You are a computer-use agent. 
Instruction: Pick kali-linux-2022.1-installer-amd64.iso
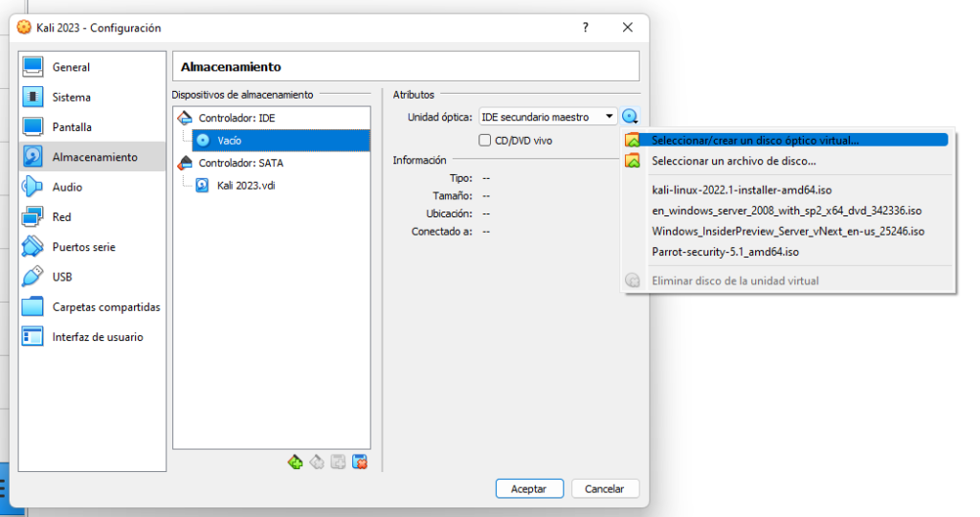[x=787, y=191]
